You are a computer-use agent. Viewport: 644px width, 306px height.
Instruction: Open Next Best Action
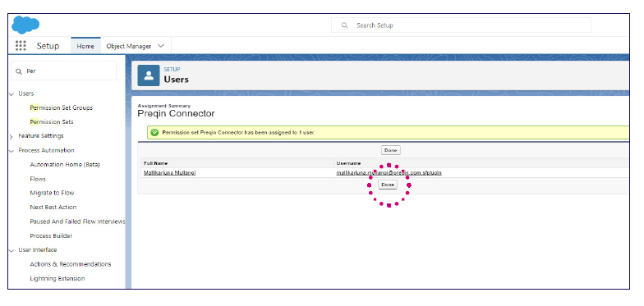53,207
